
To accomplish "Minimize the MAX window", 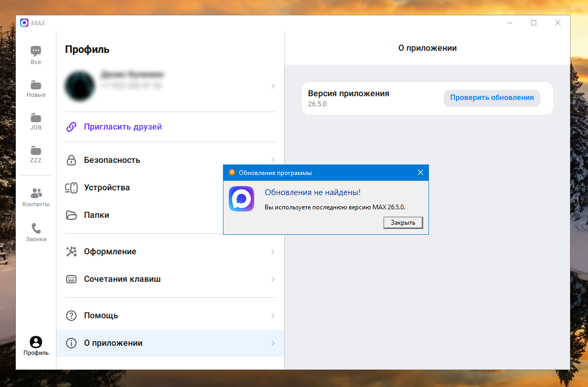I will pyautogui.click(x=510, y=23).
